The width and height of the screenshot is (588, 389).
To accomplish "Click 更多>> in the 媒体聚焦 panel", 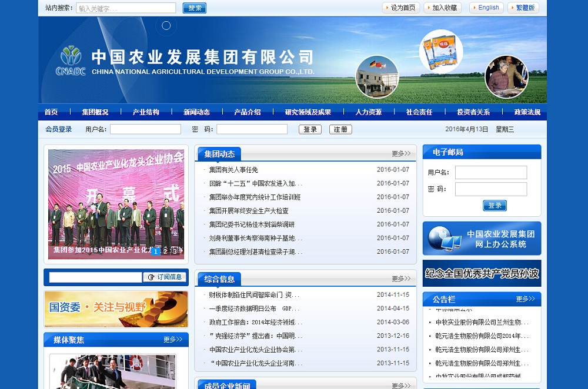I will pos(173,340).
